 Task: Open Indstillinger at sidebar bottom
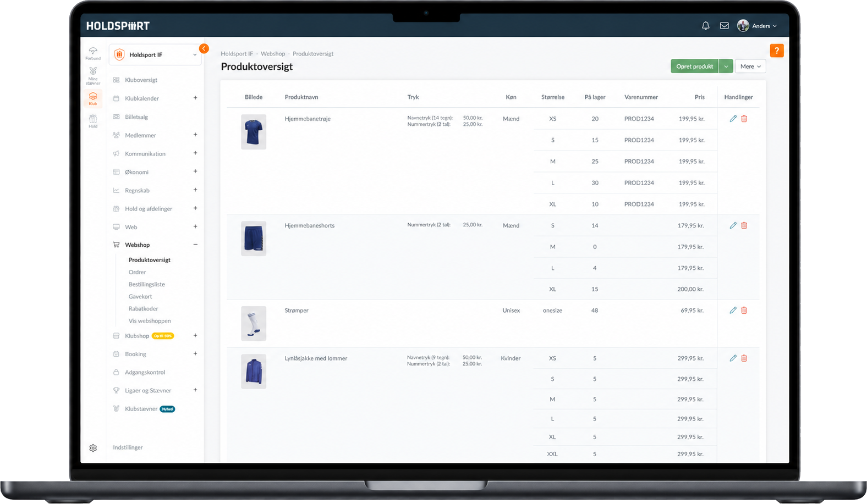[128, 447]
